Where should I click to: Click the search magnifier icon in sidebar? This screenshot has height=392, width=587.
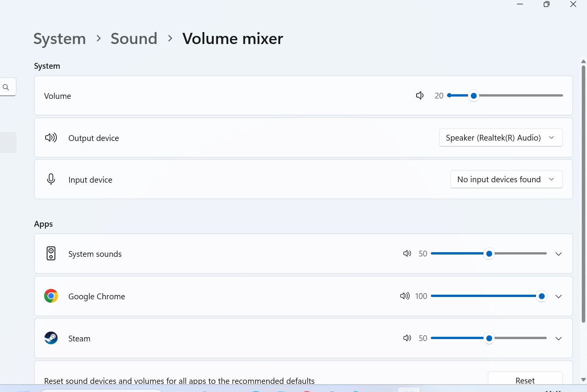coord(6,87)
